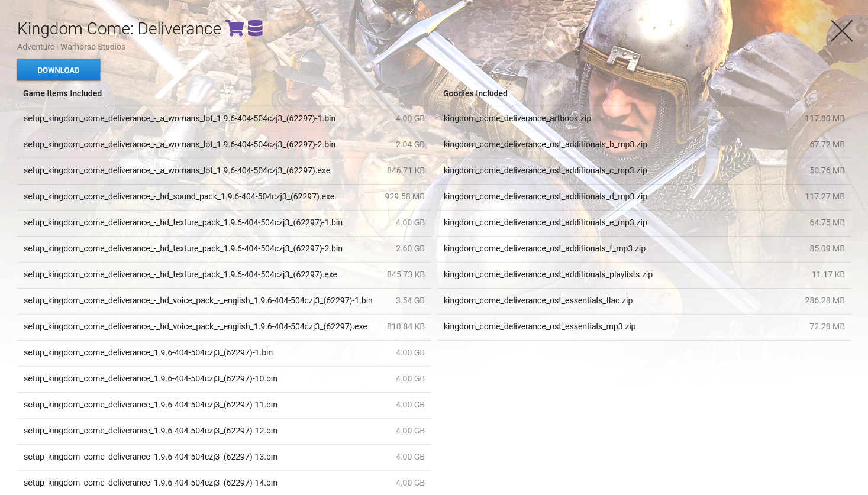
Task: Choose the ost_essentials_flac.zip goodie
Action: pyautogui.click(x=538, y=300)
